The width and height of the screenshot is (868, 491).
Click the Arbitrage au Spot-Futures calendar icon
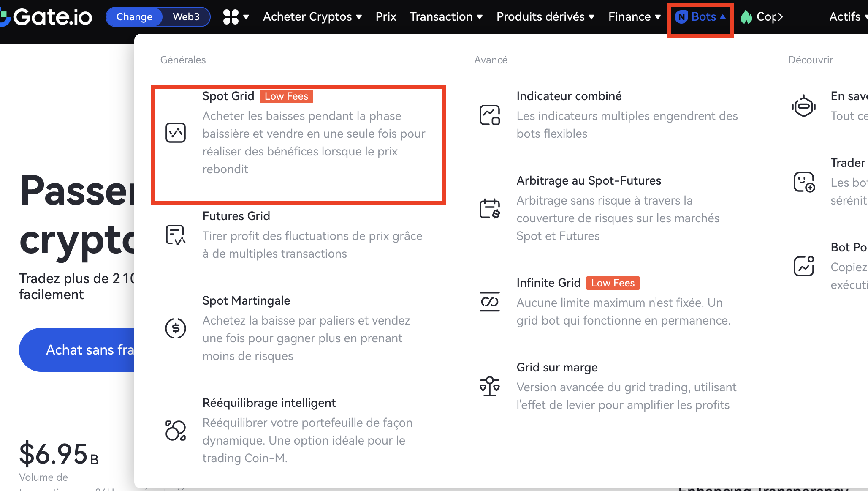(490, 208)
